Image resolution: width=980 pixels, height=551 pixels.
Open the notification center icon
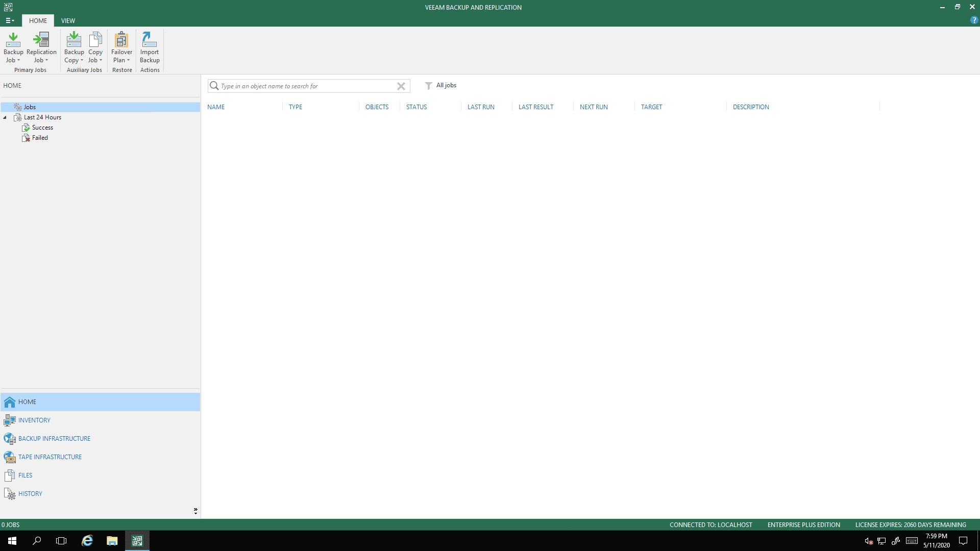click(x=963, y=541)
